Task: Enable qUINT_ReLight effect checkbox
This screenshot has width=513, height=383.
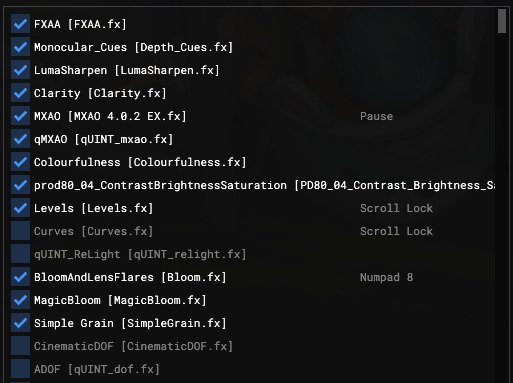Action: click(x=20, y=254)
